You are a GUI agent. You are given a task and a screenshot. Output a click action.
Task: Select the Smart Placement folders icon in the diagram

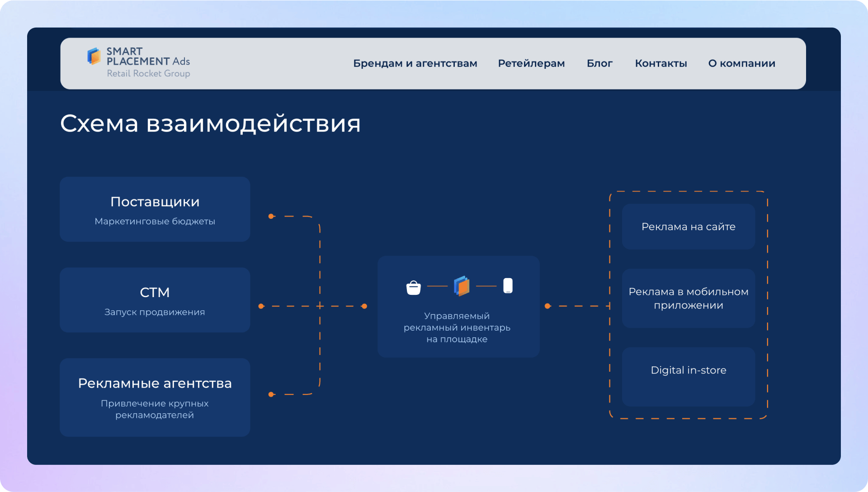tap(461, 285)
